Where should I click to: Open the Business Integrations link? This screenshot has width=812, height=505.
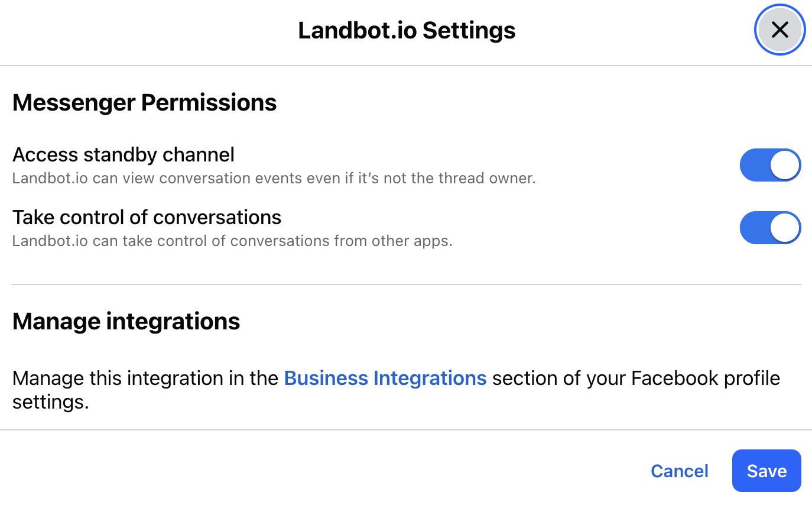click(x=385, y=378)
